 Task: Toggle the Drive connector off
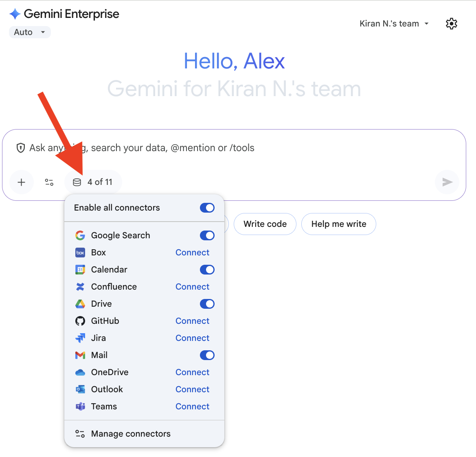[207, 304]
